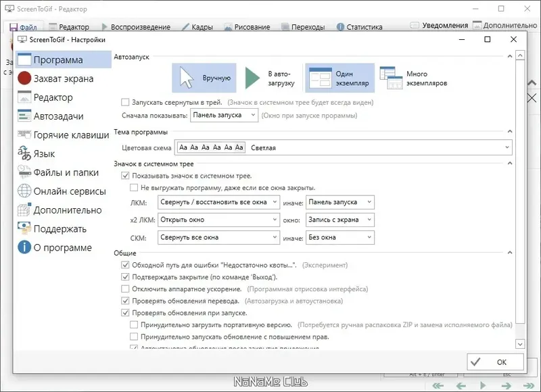
Task: Toggle Проверять обновления перевода checkbox
Action: click(x=125, y=301)
